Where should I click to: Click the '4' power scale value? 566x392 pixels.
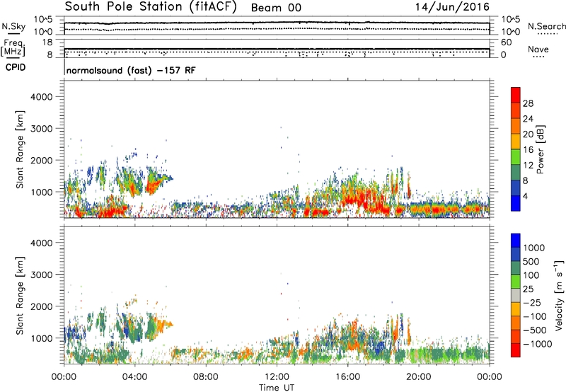pos(525,196)
